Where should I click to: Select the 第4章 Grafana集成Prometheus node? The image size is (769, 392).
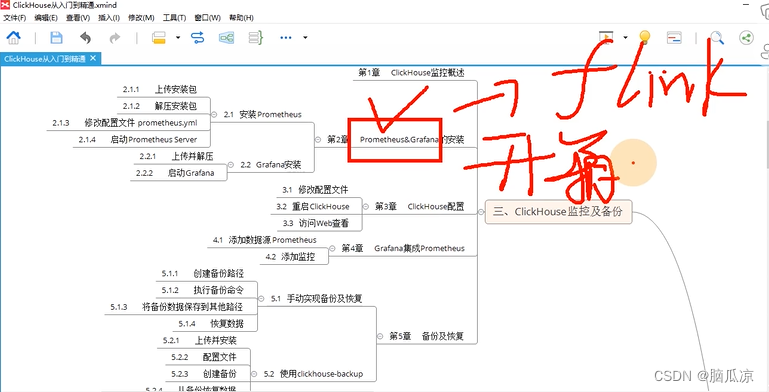click(403, 248)
